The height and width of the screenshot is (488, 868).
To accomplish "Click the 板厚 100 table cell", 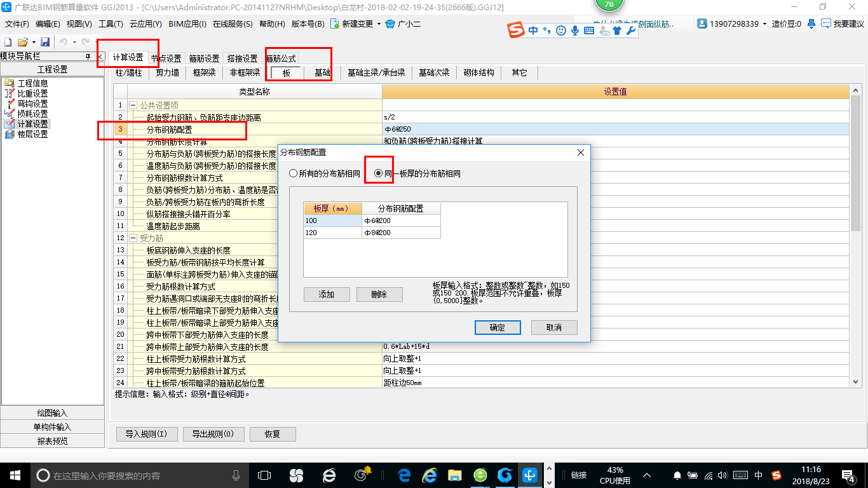I will 332,220.
